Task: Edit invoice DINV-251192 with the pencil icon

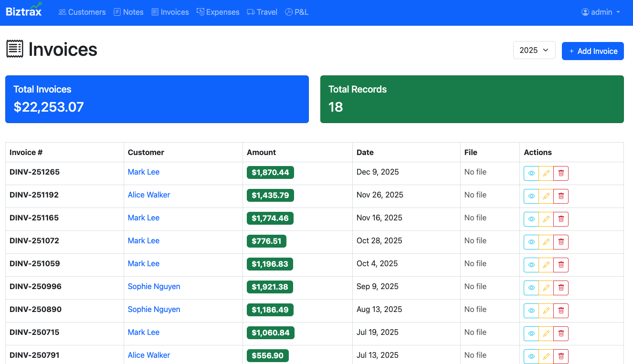Action: [546, 196]
